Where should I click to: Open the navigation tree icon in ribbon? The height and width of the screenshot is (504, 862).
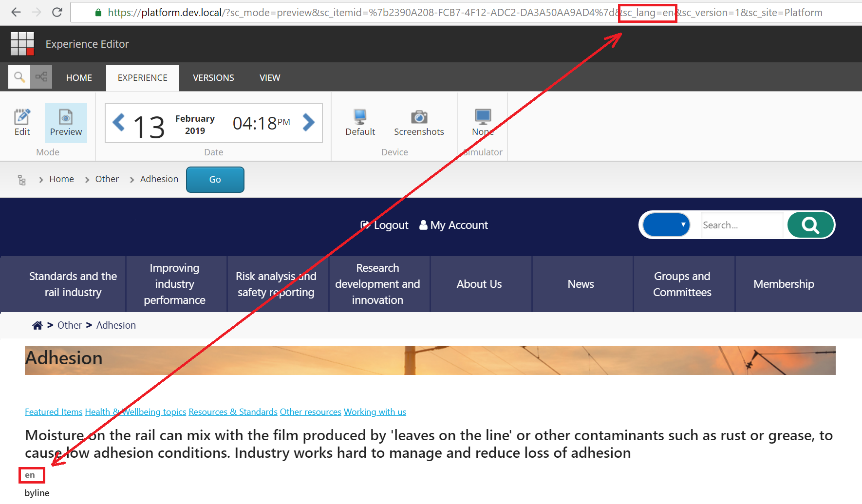coord(41,77)
